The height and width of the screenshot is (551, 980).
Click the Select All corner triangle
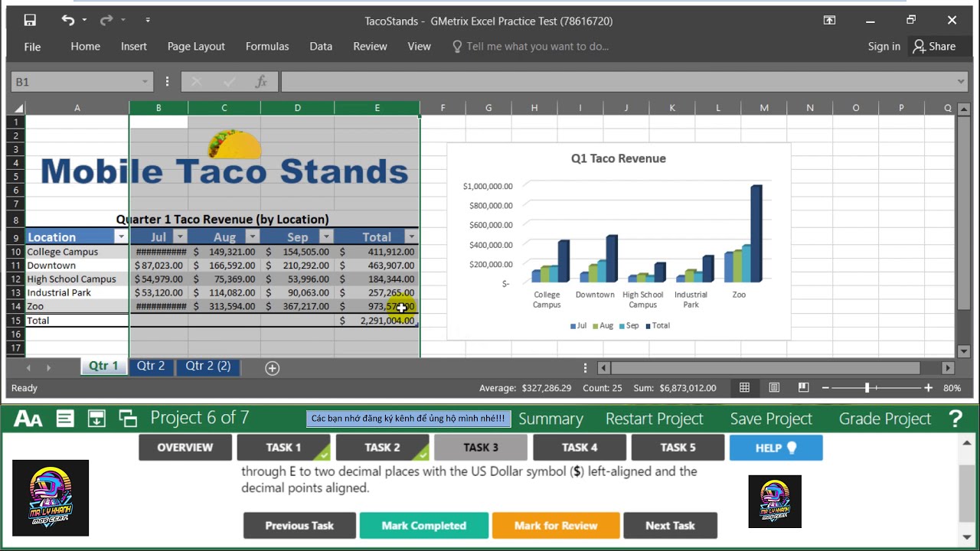pos(18,108)
